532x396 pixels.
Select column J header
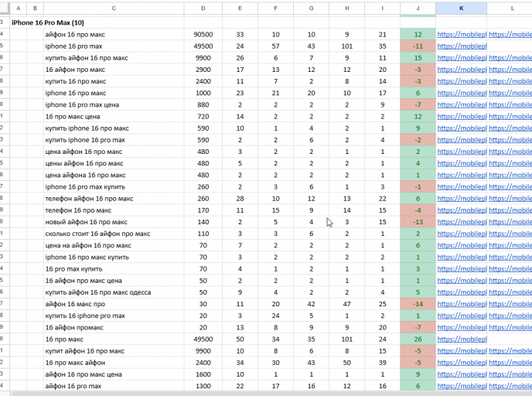(418, 9)
